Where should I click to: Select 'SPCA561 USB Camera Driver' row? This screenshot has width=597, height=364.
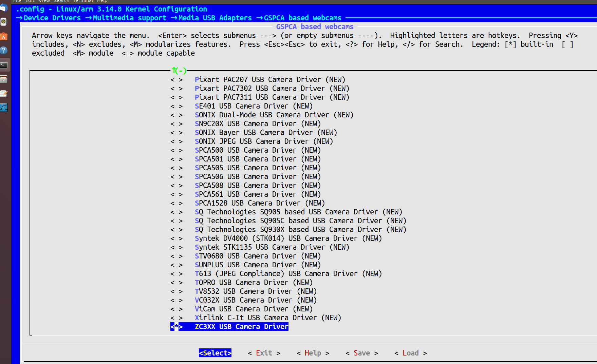point(246,194)
